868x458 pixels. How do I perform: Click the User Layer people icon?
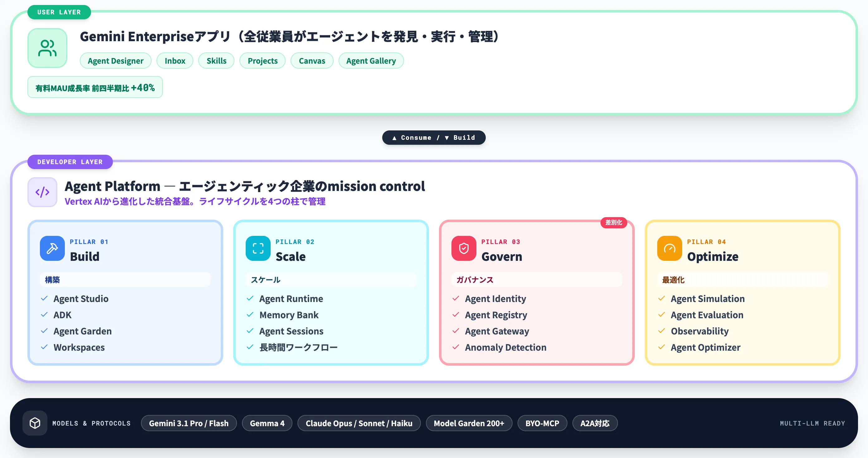point(47,48)
